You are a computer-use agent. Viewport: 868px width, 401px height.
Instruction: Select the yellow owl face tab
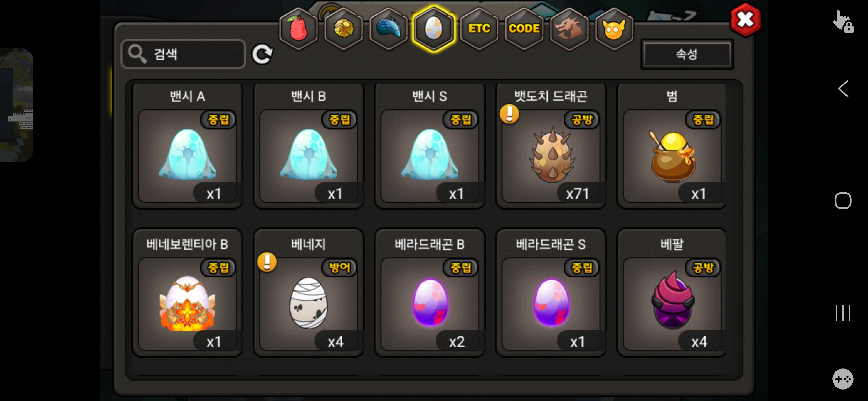(x=614, y=29)
